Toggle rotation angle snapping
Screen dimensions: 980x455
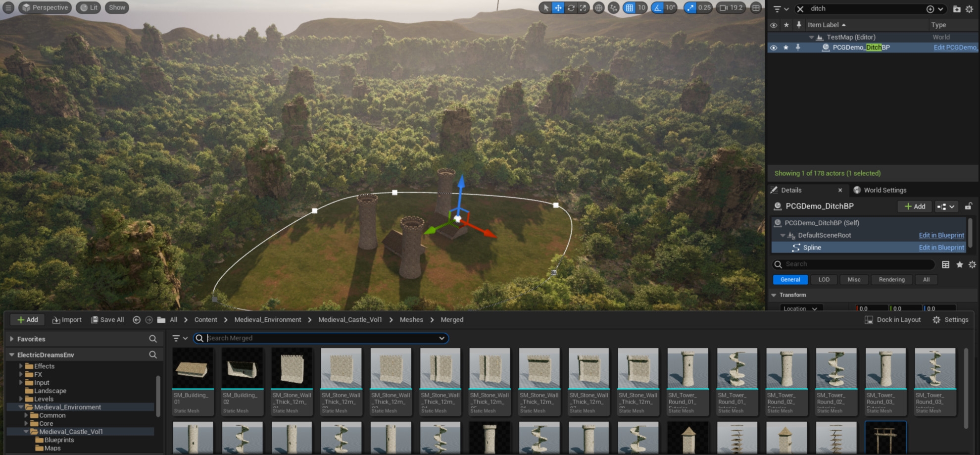click(x=657, y=8)
